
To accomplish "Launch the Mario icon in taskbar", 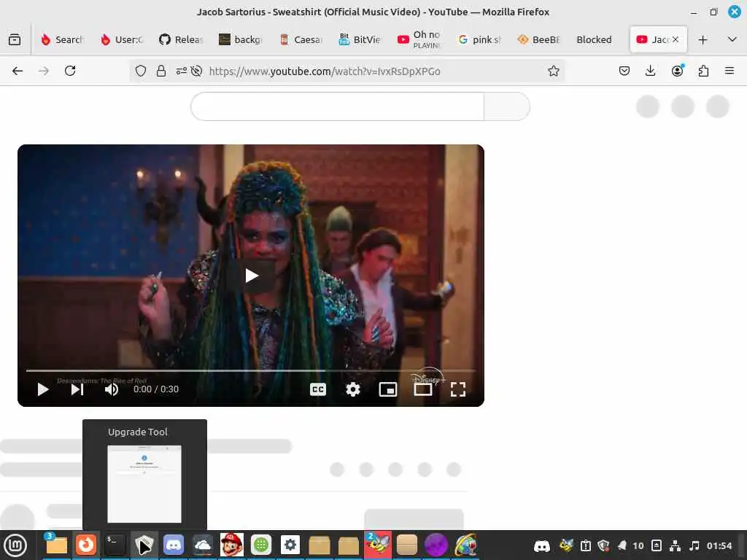I will tap(232, 545).
